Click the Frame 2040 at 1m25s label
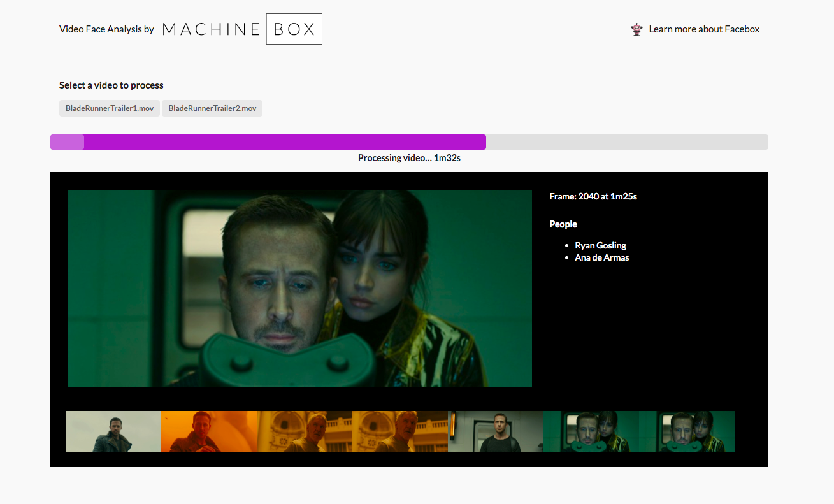834x504 pixels. tap(593, 196)
